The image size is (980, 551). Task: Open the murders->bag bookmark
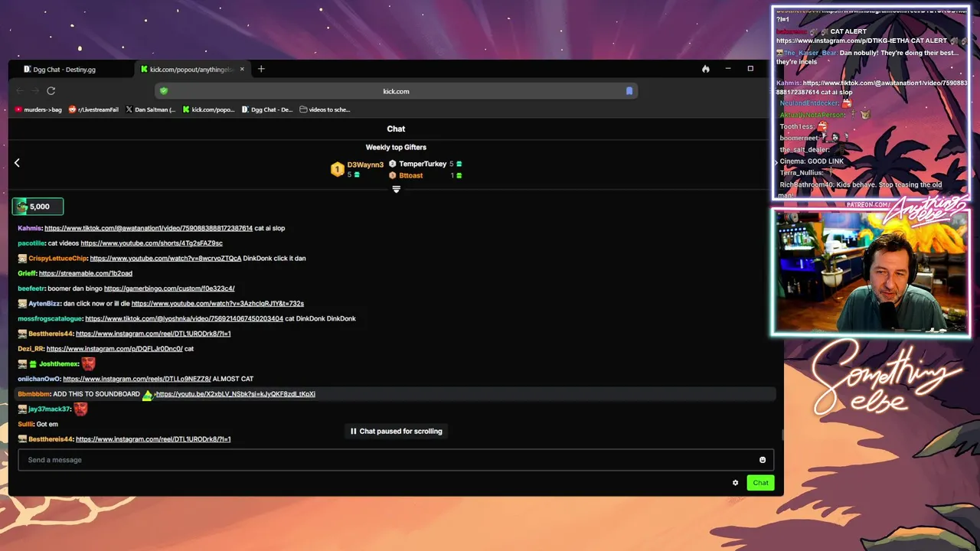pyautogui.click(x=38, y=109)
